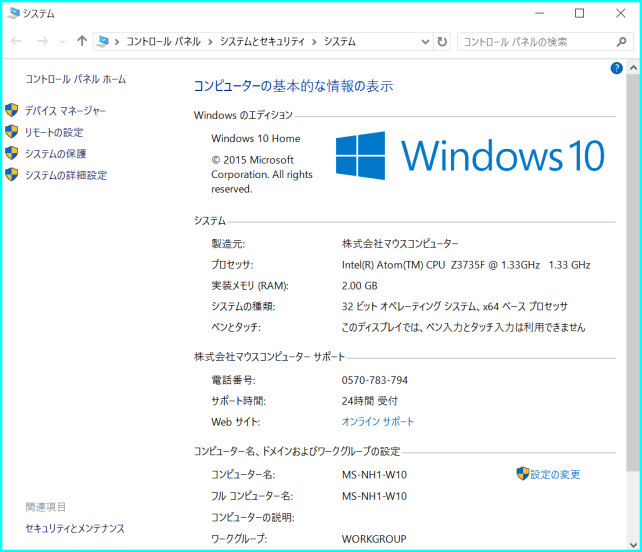Click shield icon beside システムの詳細設定
Screen dimensions: 642x552
12,174
